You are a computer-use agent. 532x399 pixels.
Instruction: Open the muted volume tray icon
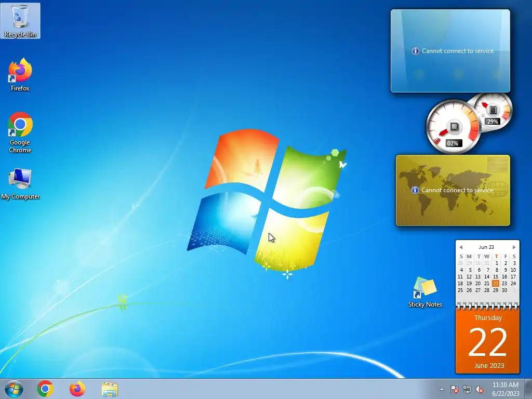(x=480, y=389)
